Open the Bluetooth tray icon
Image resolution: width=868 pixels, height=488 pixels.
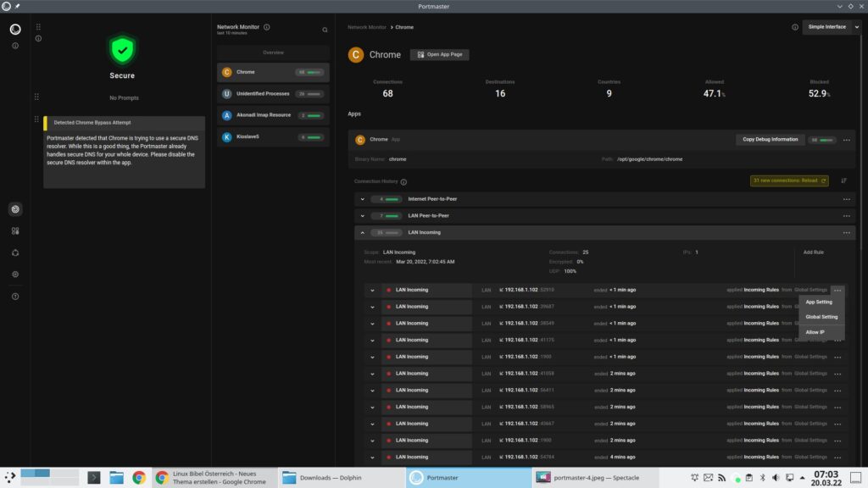click(x=762, y=478)
